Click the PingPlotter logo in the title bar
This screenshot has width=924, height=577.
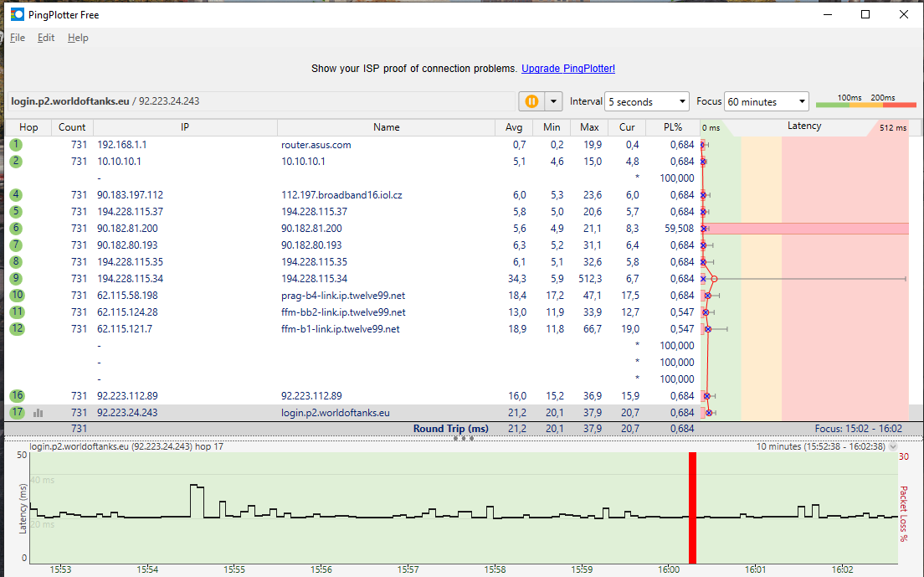(17, 14)
